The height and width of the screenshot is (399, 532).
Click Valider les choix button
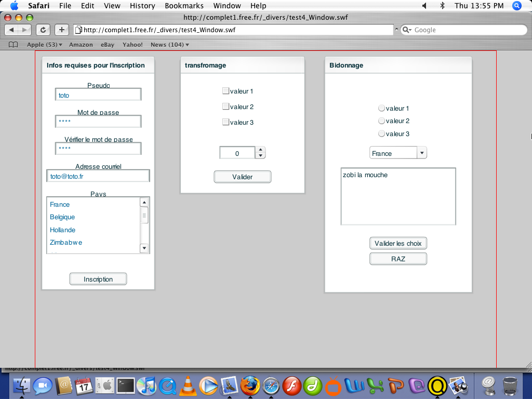pos(398,243)
